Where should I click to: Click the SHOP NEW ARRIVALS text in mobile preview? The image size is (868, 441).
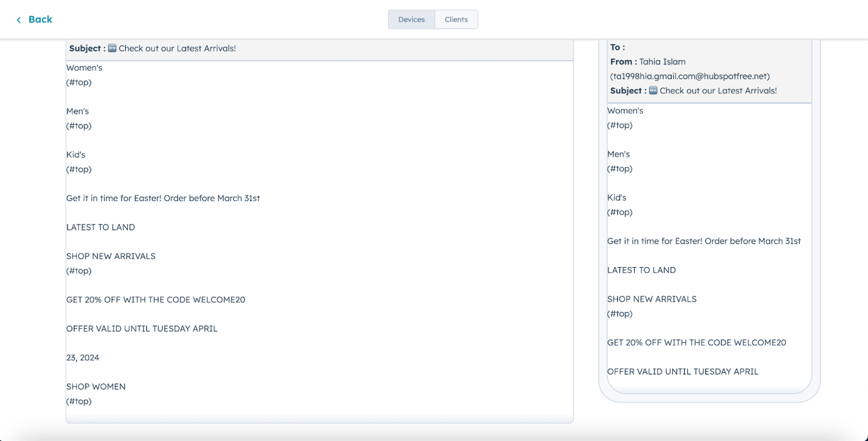pyautogui.click(x=652, y=299)
